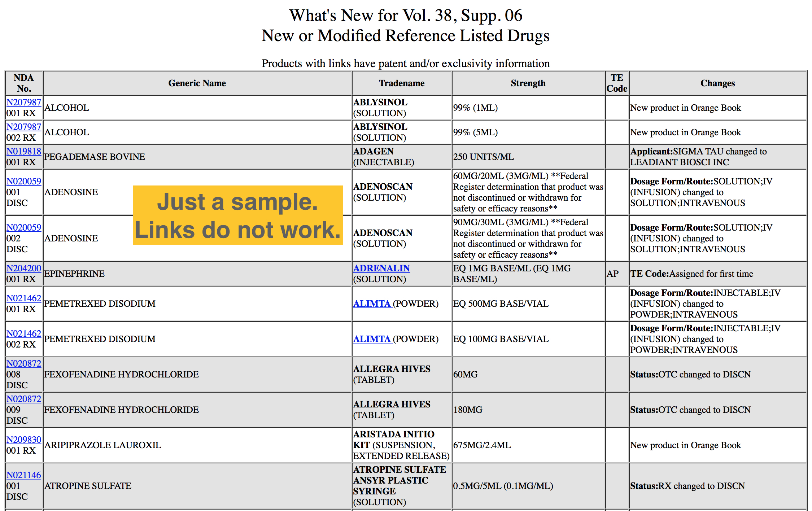Image resolution: width=812 pixels, height=511 pixels.
Task: Open the N209830 aripiprazole lauroxil link
Action: (24, 440)
